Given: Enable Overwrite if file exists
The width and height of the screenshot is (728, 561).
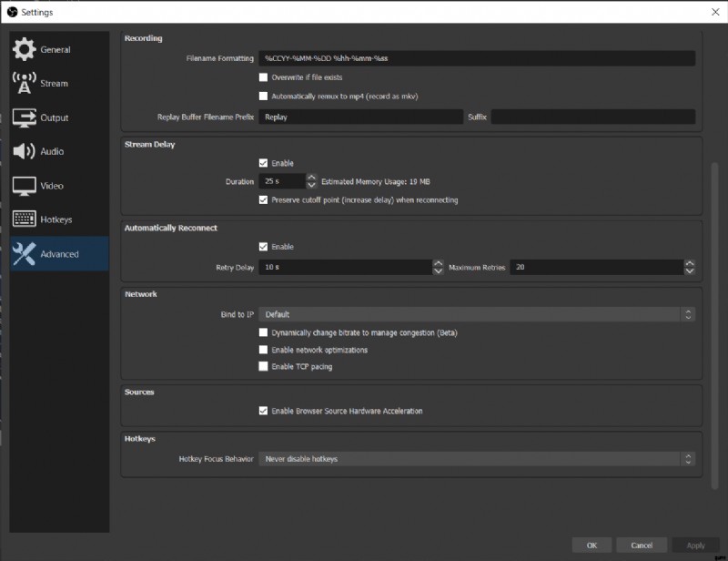Looking at the screenshot, I should [x=264, y=78].
